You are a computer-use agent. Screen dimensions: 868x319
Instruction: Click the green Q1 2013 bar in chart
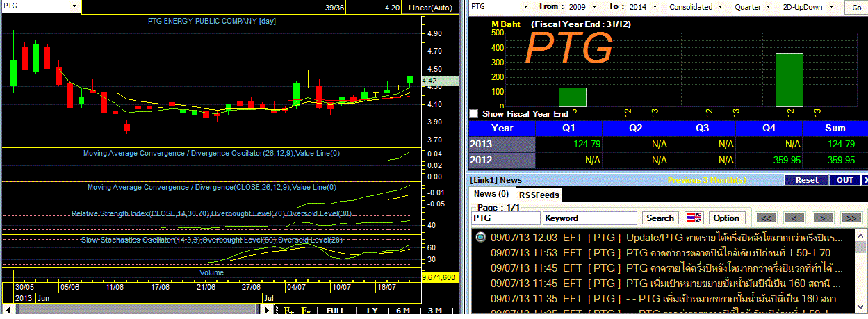(x=573, y=97)
